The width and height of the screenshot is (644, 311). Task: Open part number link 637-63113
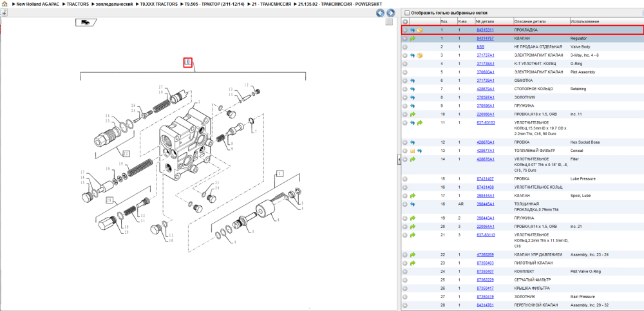tap(486, 235)
